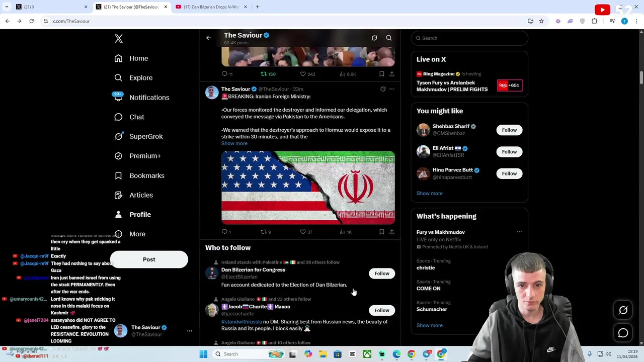Open File Explorer from the taskbar
This screenshot has height=362, width=644.
[x=323, y=354]
